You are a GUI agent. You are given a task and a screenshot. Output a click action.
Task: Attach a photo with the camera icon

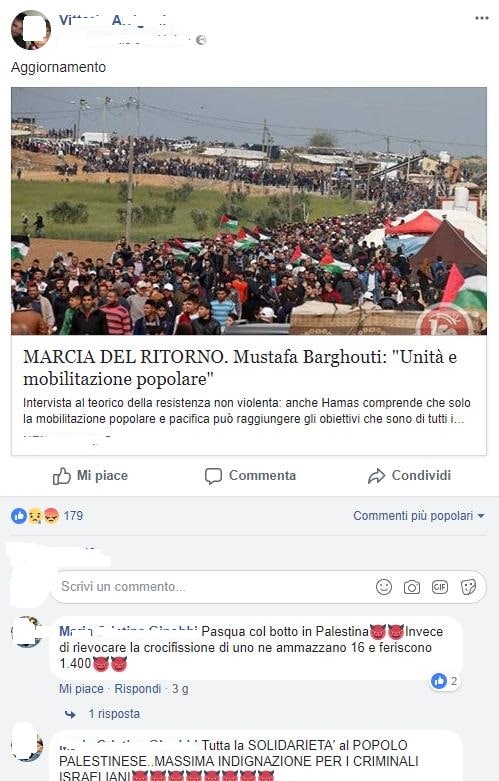point(411,587)
